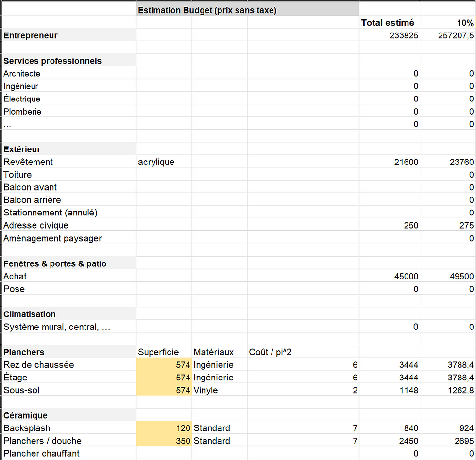This screenshot has width=476, height=460.
Task: Click the Rez de chaussée total 3444
Action: coord(390,365)
